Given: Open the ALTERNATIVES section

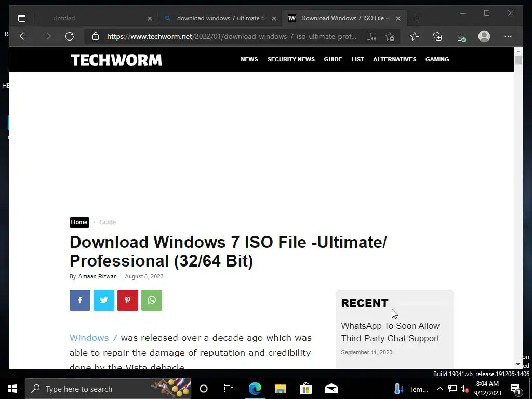Looking at the screenshot, I should [x=395, y=59].
